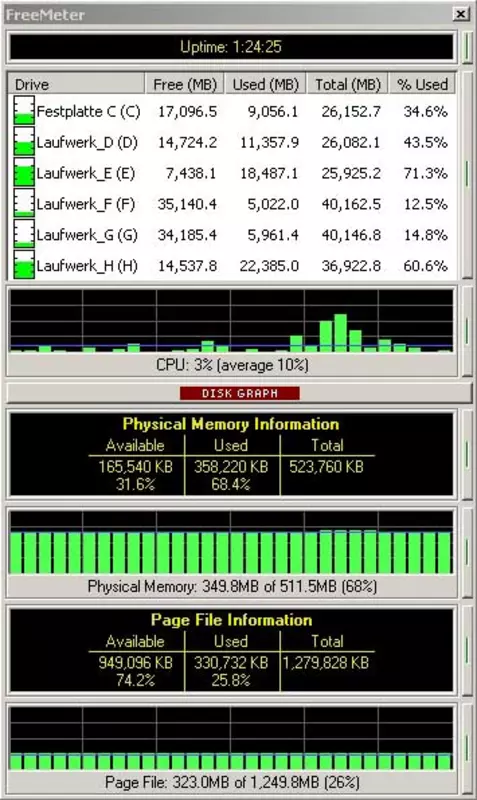Sort drives by the Drive column header
Viewport: 477px width, 800px height.
(77, 84)
